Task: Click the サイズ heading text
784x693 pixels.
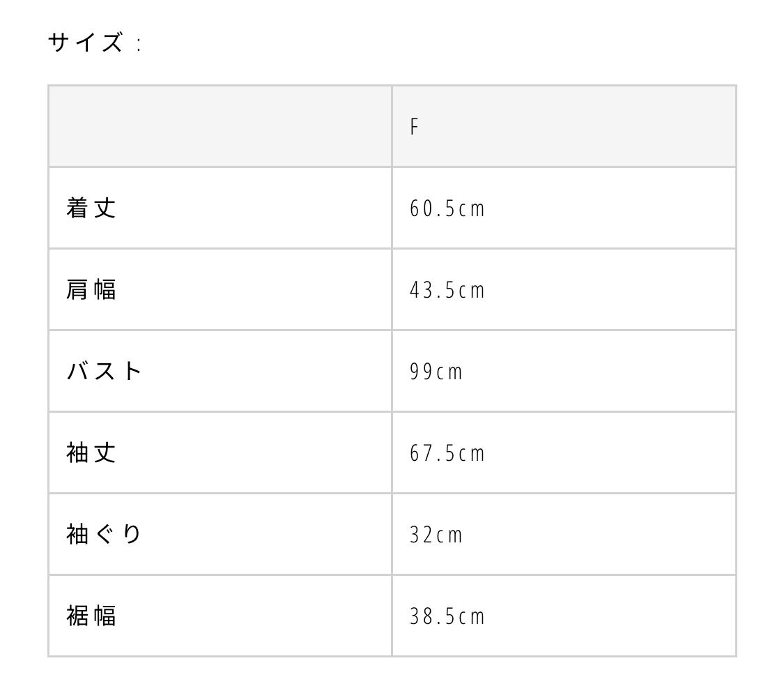Action: pos(85,43)
